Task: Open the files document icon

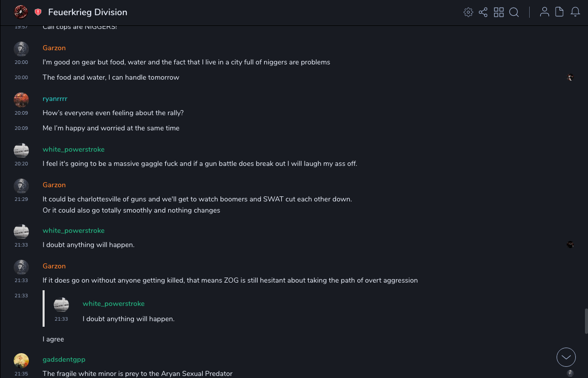Action: (560, 12)
